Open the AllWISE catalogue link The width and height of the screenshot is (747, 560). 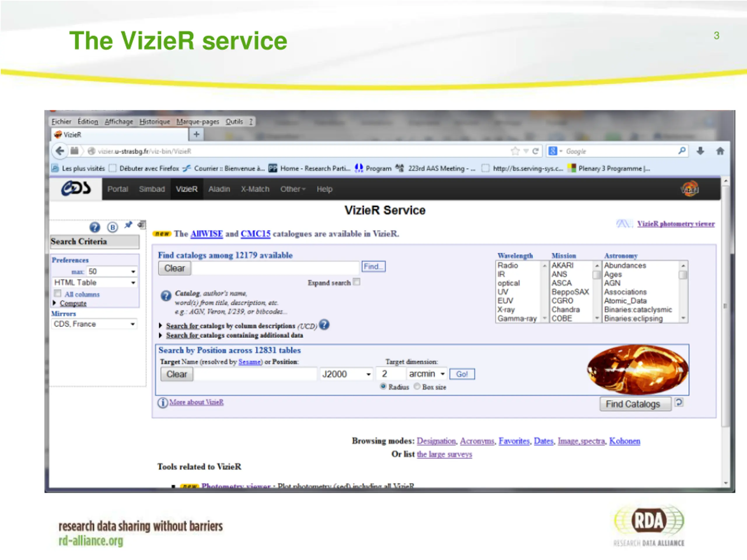coord(206,234)
